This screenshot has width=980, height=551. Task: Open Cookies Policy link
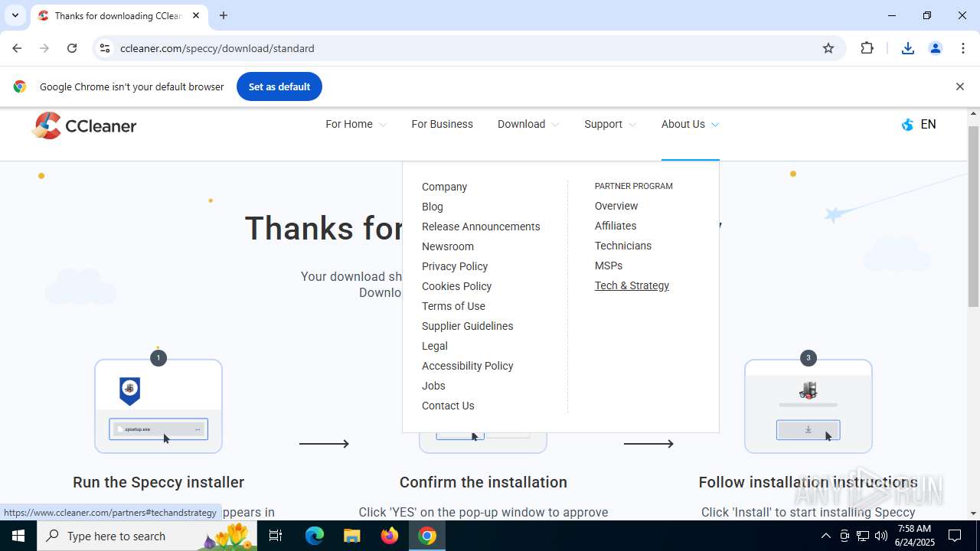[456, 286]
